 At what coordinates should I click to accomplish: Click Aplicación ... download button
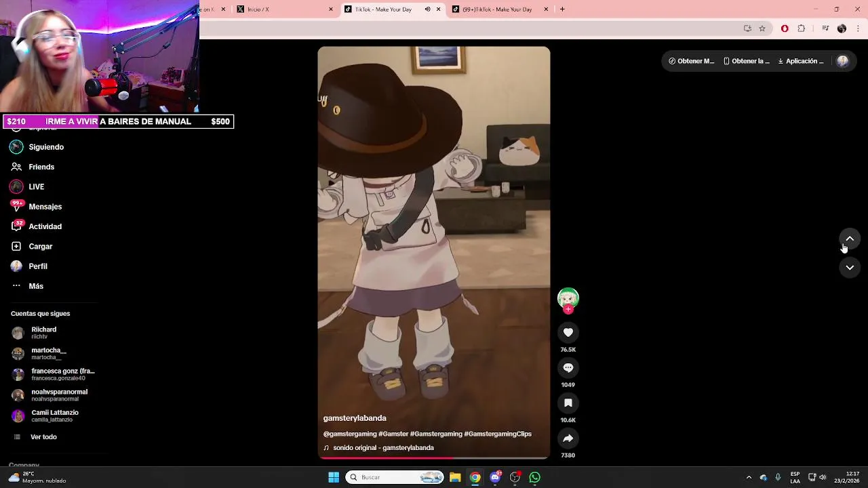click(x=801, y=61)
